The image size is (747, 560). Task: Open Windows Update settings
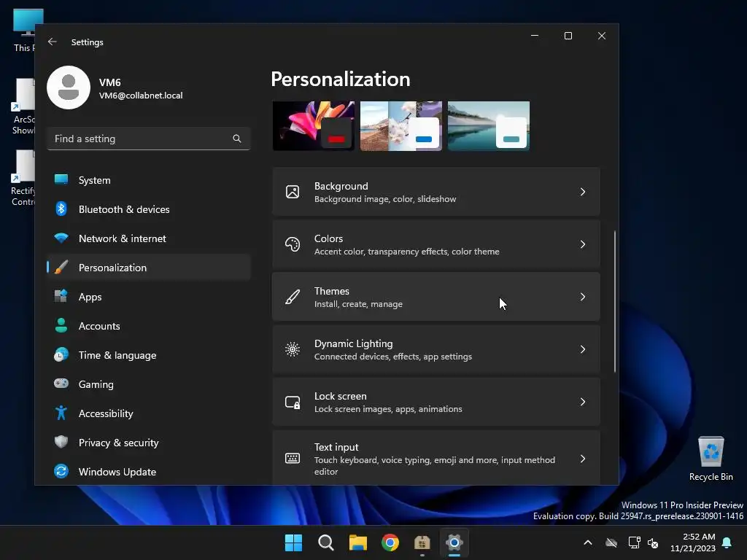click(x=149, y=472)
